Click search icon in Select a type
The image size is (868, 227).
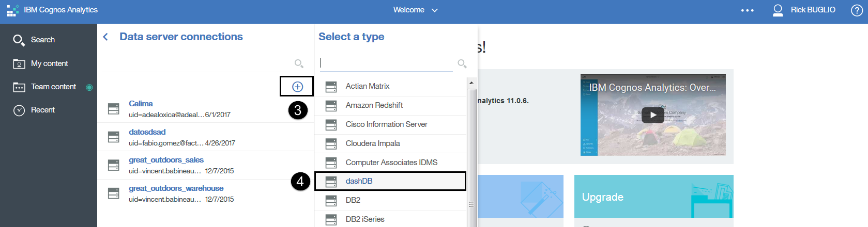tap(462, 63)
